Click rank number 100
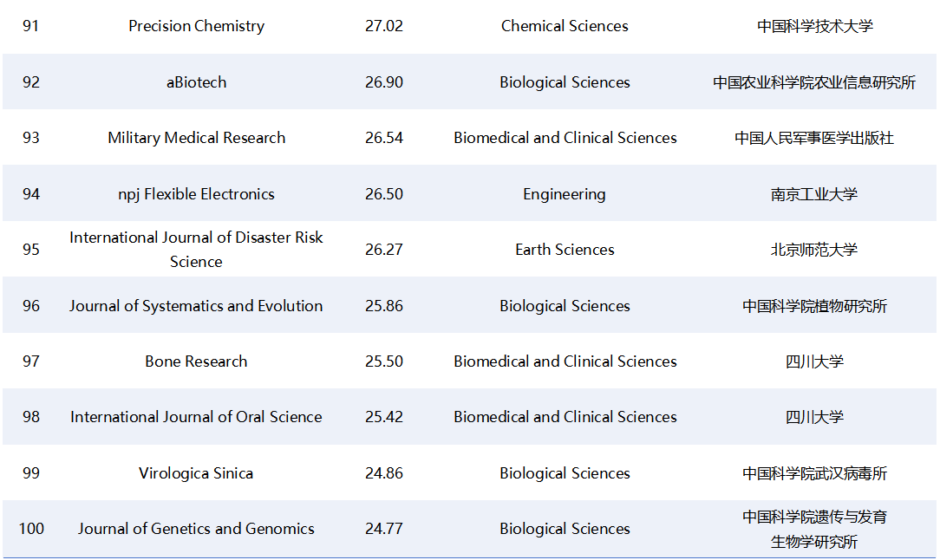Image resolution: width=940 pixels, height=560 pixels. [31, 529]
